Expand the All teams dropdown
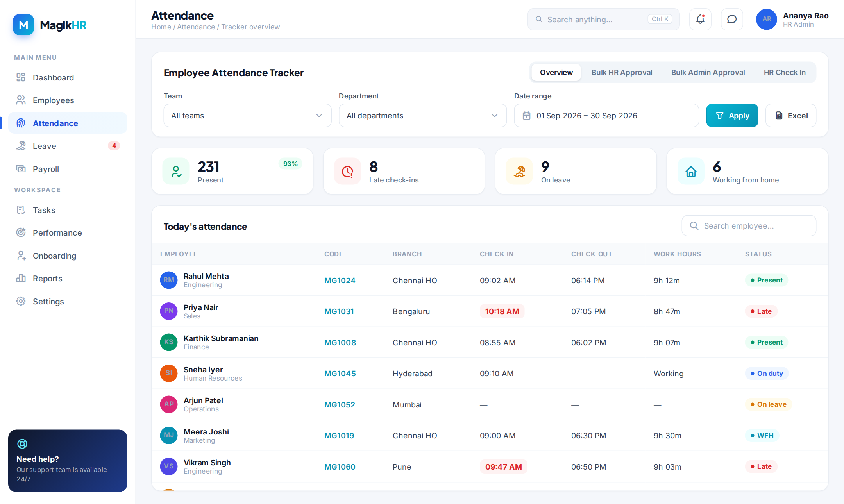 [x=247, y=116]
